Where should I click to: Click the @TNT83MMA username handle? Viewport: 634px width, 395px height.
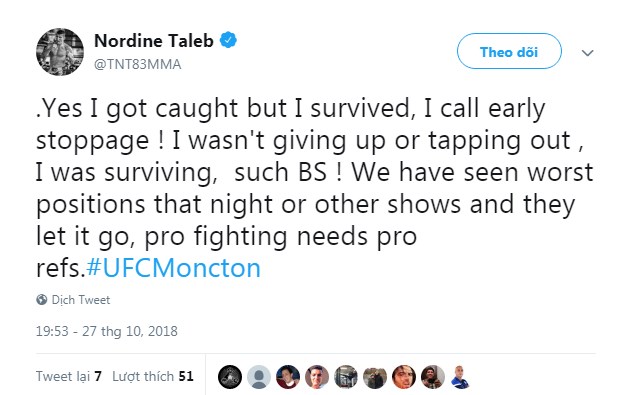pos(137,64)
